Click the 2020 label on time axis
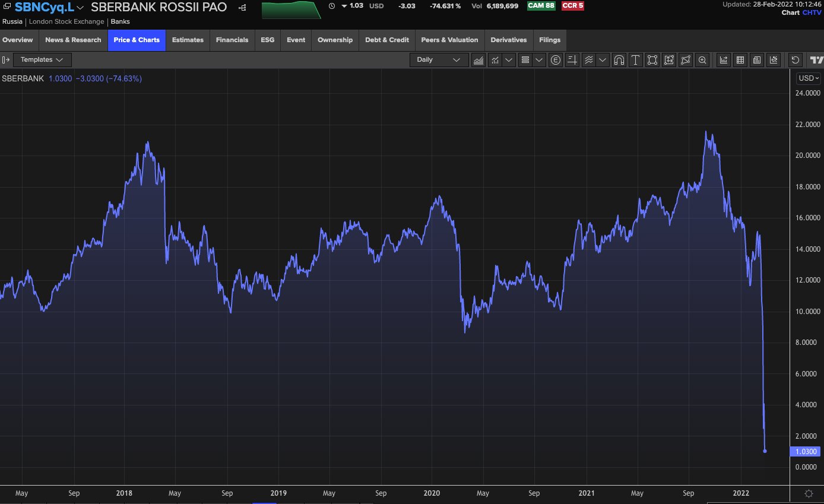This screenshot has width=824, height=504. 432,493
